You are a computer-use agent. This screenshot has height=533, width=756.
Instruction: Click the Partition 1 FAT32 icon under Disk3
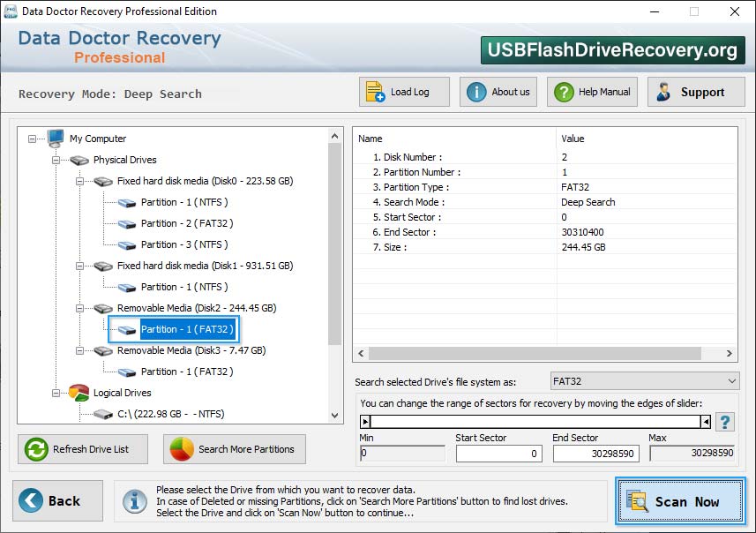point(127,372)
